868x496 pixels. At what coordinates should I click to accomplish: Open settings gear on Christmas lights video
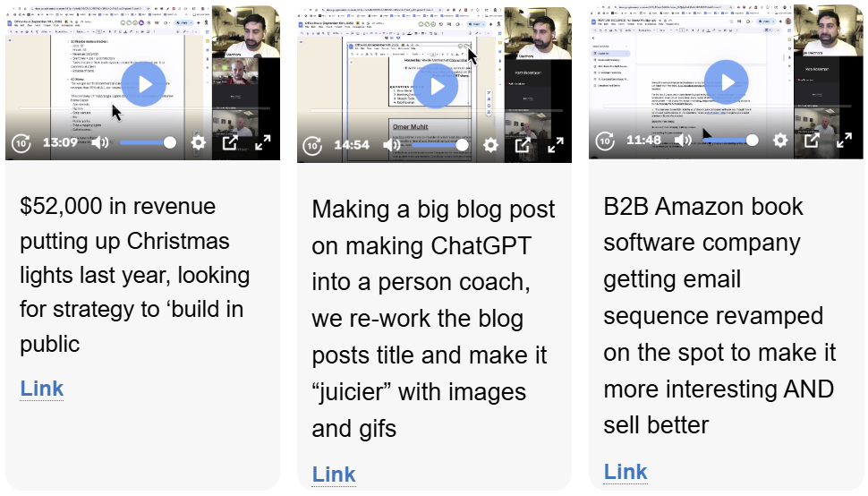(x=198, y=142)
